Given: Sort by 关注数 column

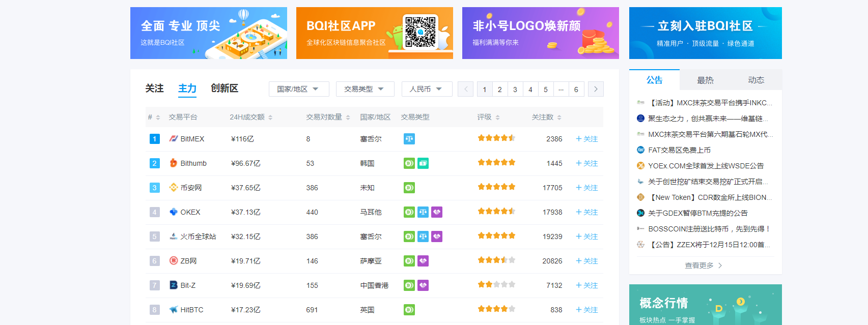Looking at the screenshot, I should pos(559,117).
